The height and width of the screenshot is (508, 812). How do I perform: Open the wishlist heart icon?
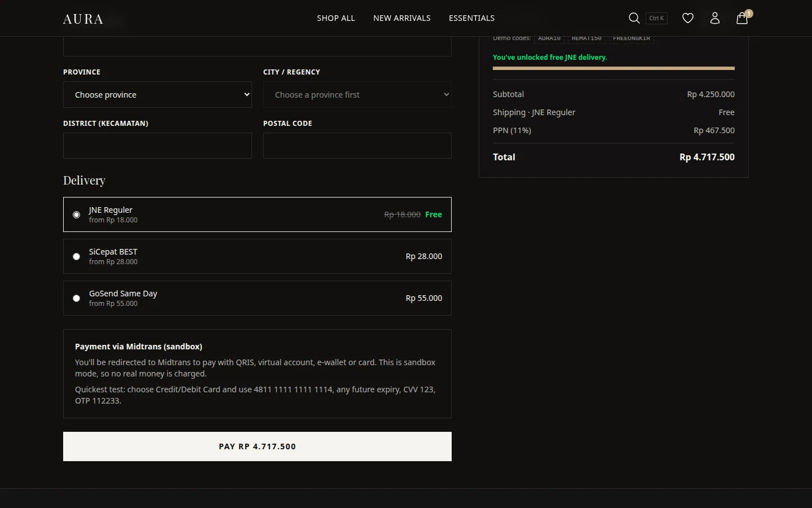point(688,18)
